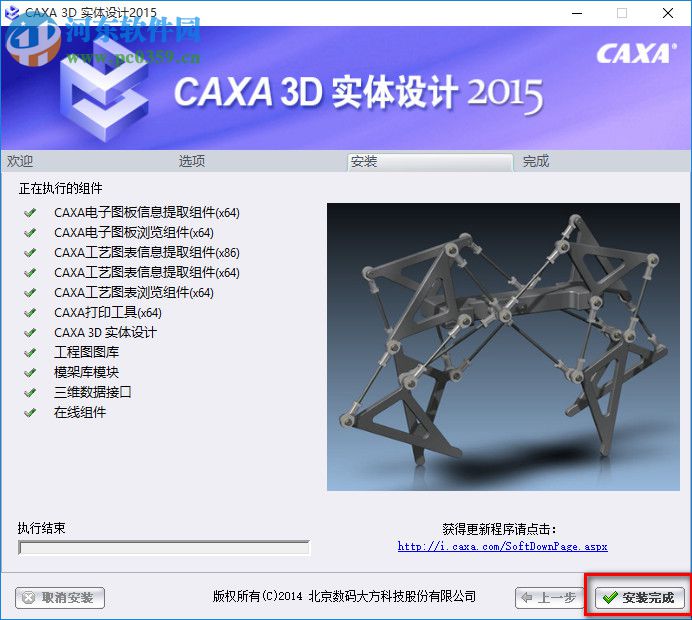Select text CAXA电子图板浏览组件(x64)
Image resolution: width=692 pixels, height=620 pixels.
pyautogui.click(x=134, y=233)
